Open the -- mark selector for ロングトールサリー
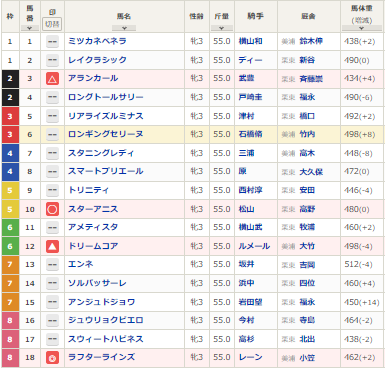 coord(52,97)
